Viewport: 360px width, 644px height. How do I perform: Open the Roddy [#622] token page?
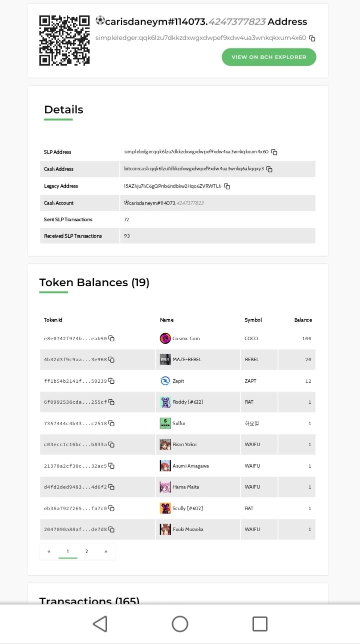[187, 402]
